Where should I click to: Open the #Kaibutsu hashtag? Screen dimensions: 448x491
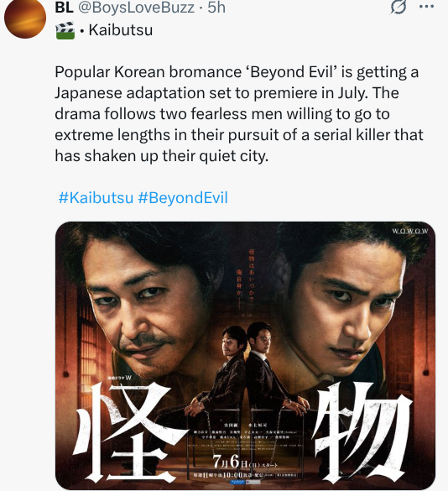coord(96,198)
